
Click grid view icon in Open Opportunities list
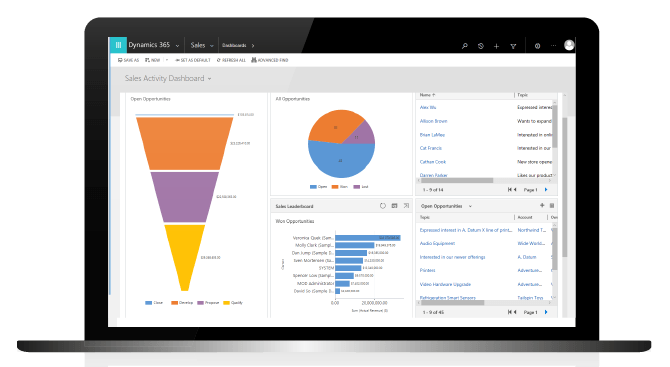(552, 206)
